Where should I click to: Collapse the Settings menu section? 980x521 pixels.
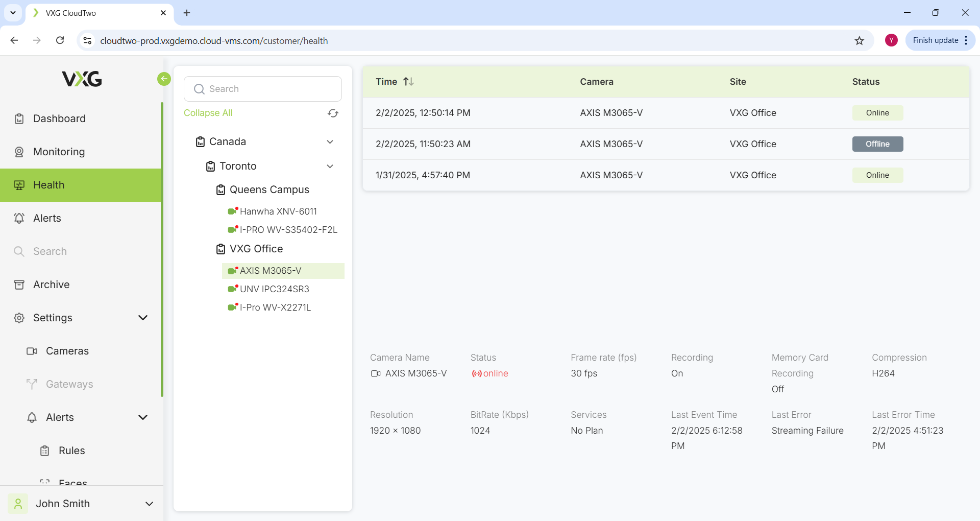coord(143,318)
